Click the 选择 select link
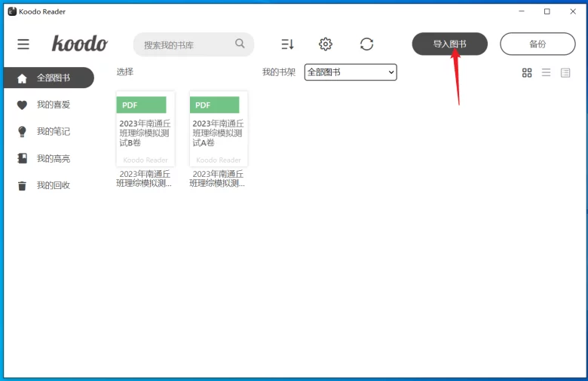Viewport: 588px width, 381px height. point(125,72)
